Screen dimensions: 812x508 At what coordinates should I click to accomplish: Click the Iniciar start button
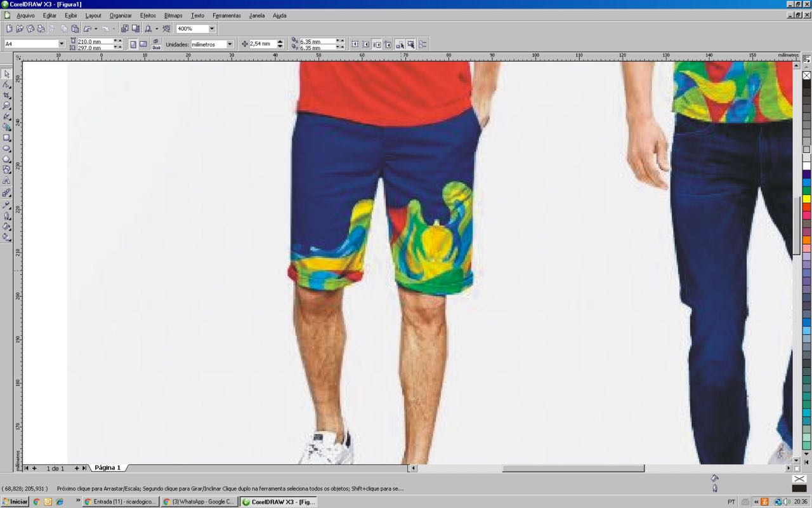[15, 502]
